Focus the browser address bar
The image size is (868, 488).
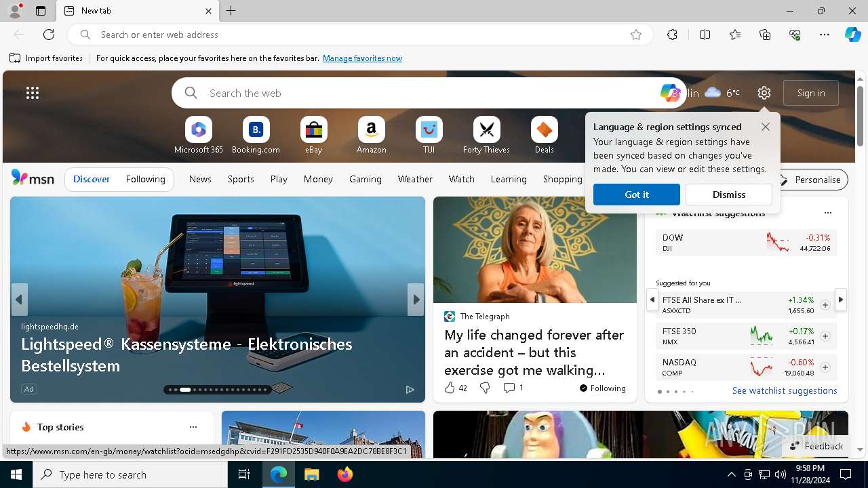pyautogui.click(x=359, y=35)
